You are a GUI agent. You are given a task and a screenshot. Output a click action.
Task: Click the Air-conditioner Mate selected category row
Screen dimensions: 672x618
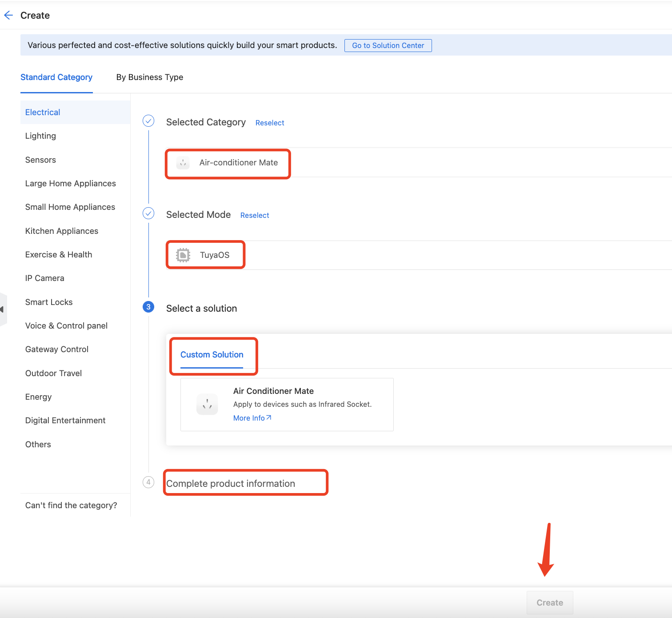419,163
